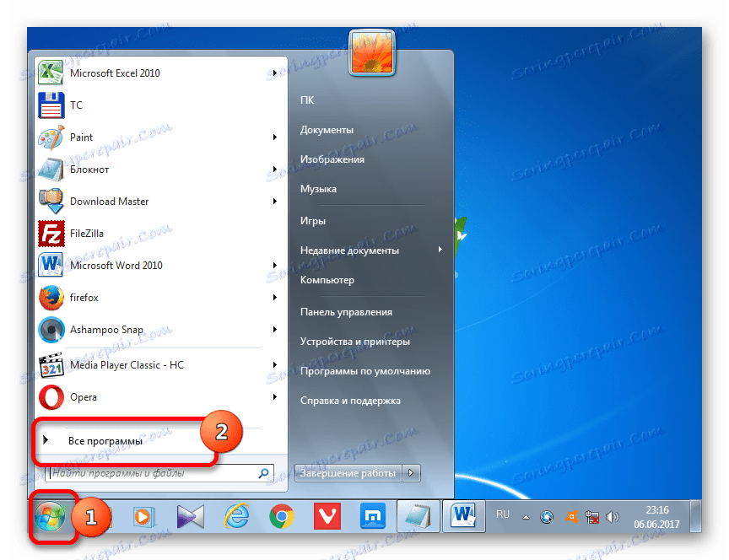Open Vivaldi browser taskbar icon
729x560 pixels.
point(327,516)
